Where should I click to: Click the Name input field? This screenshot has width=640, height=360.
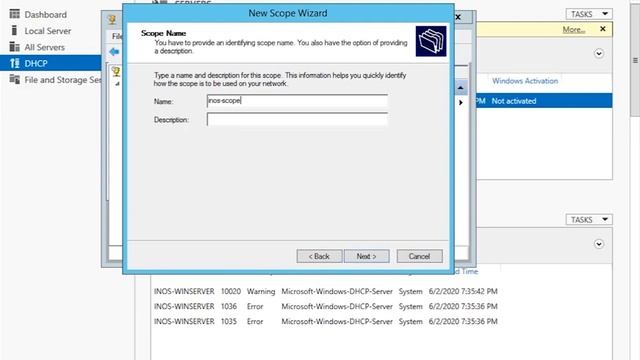297,101
